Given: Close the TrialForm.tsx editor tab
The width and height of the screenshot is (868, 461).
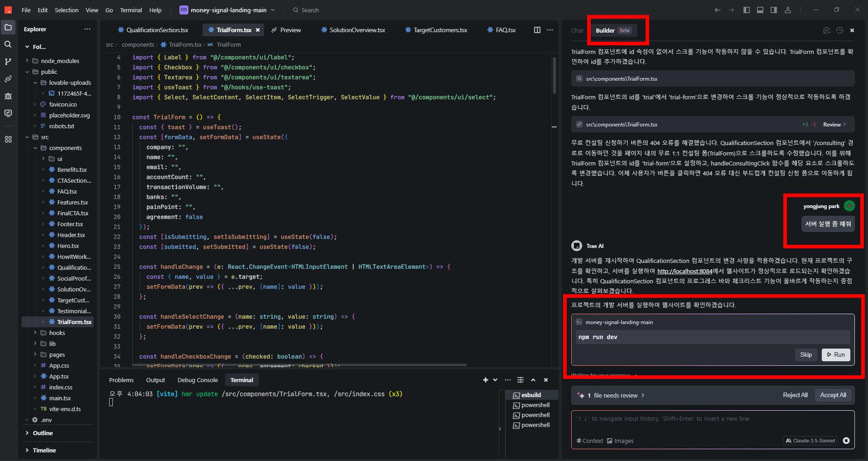Looking at the screenshot, I should (x=258, y=30).
